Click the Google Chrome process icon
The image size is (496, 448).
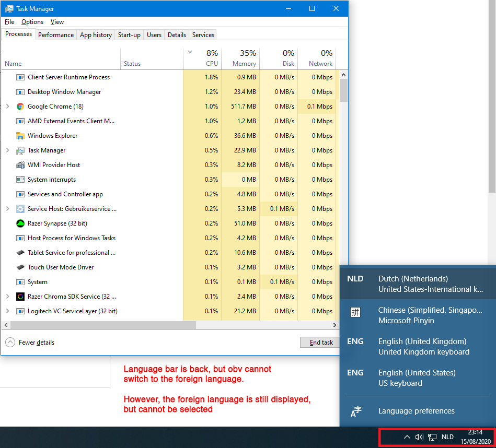tap(20, 107)
